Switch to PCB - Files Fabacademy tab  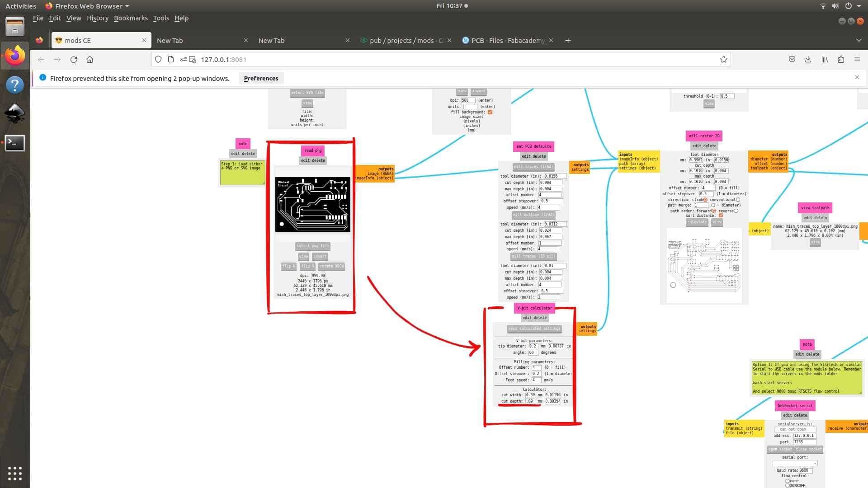(x=507, y=40)
